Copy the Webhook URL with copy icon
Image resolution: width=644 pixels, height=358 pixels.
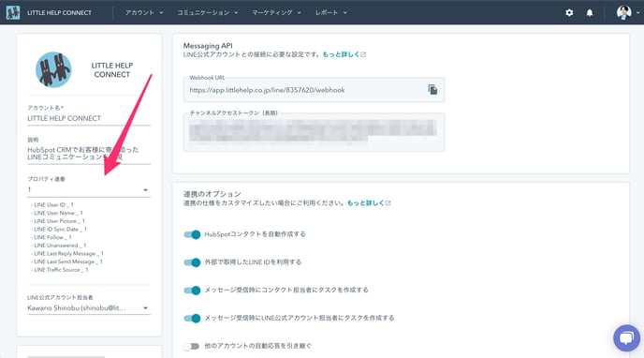tap(432, 90)
